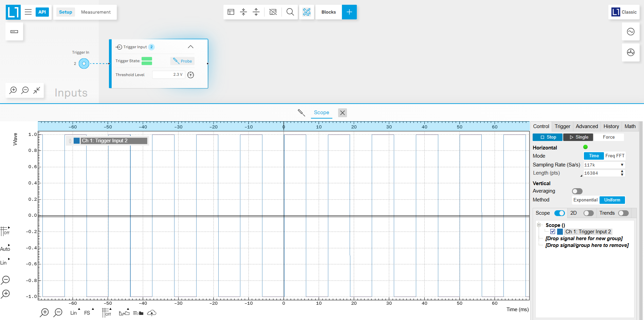Click Ch 1 blue color swatch in legend
Screen dimensions: 644x320
[x=77, y=141]
